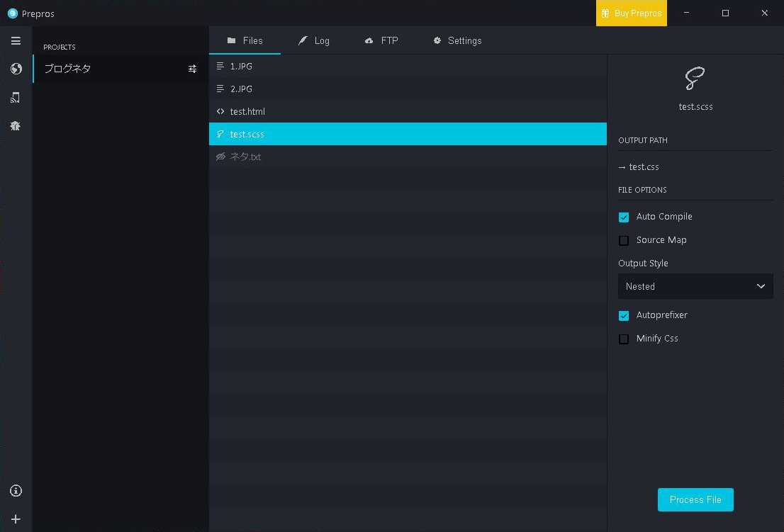
Task: Open the Settings tab
Action: click(x=457, y=41)
